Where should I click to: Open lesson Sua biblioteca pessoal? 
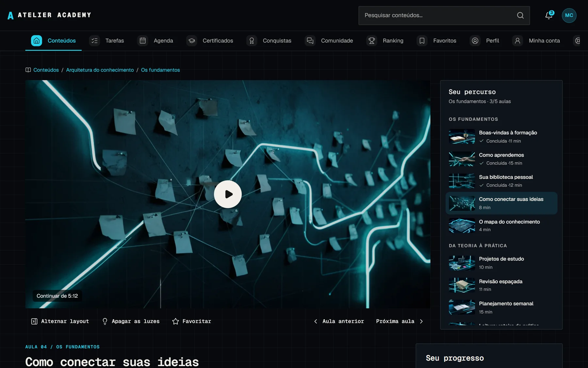point(501,181)
